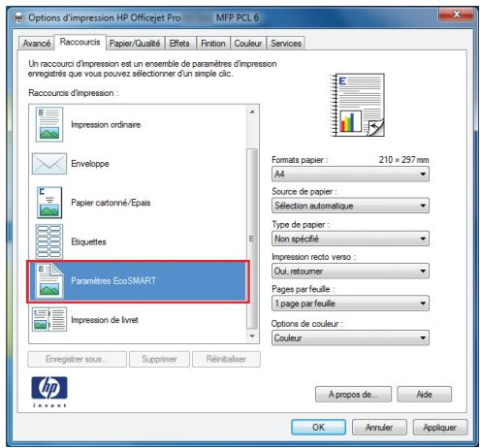This screenshot has height=448, width=480.
Task: Click the Supprimer button
Action: point(159,359)
